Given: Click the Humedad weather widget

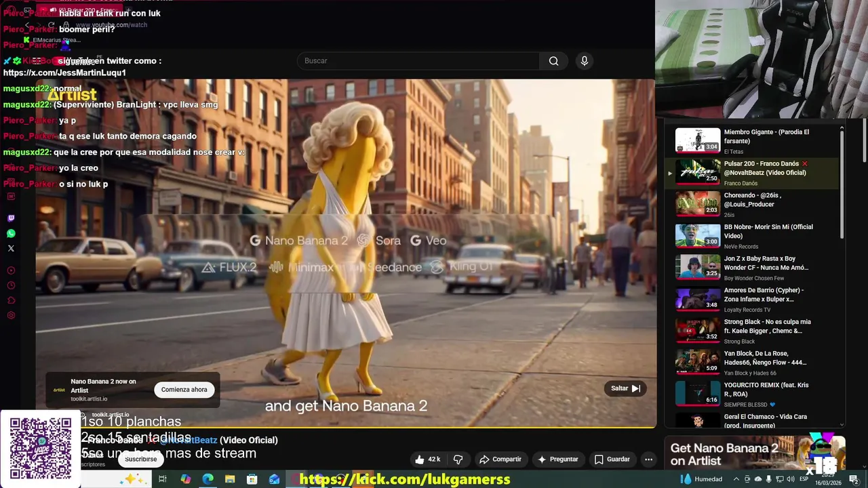Looking at the screenshot, I should click(701, 479).
